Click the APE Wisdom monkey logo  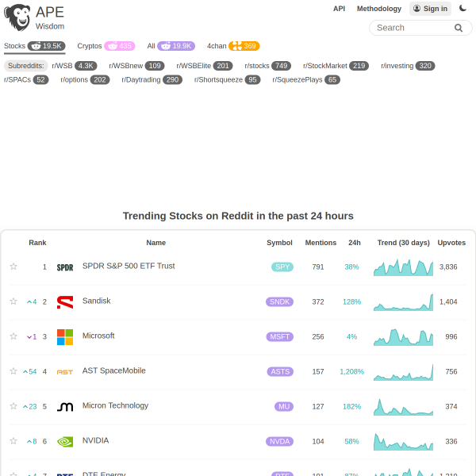(x=17, y=17)
